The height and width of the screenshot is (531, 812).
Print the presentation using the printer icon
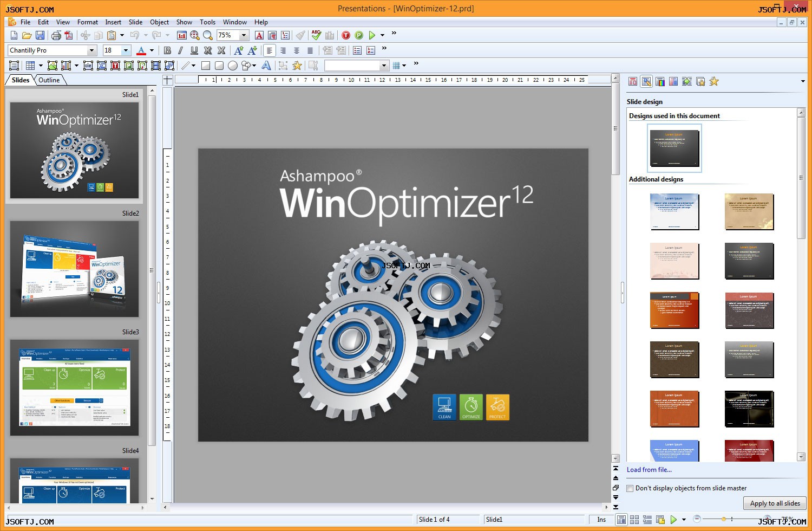[56, 35]
